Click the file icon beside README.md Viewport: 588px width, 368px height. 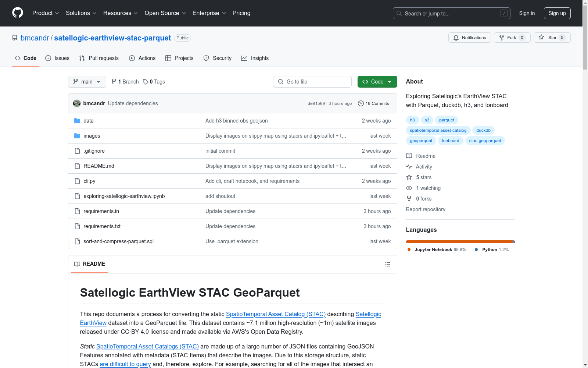77,166
